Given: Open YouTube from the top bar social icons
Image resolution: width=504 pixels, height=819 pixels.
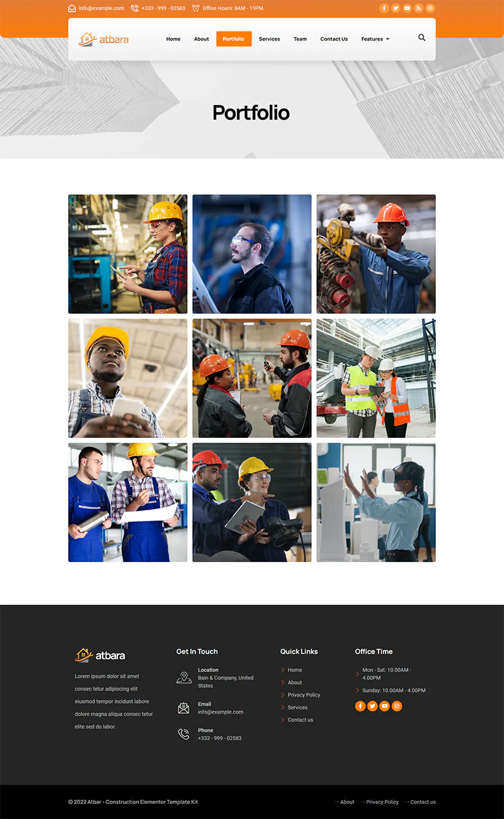Looking at the screenshot, I should [407, 8].
